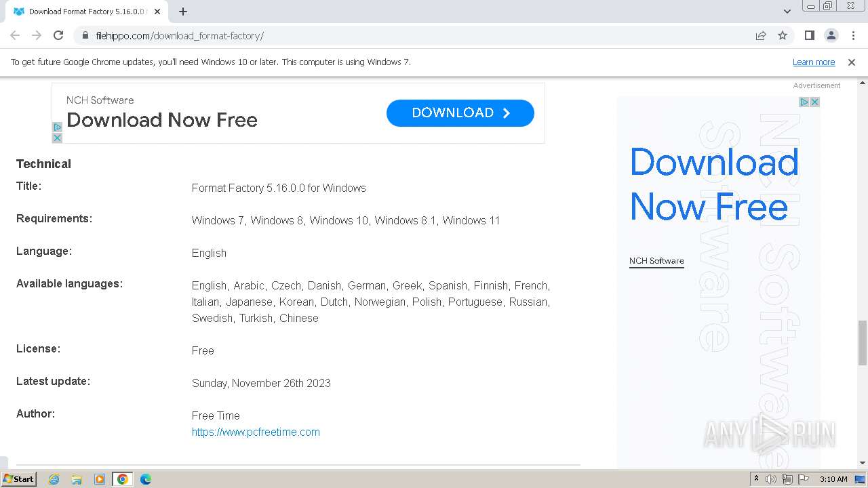View site information lock icon

pos(85,35)
